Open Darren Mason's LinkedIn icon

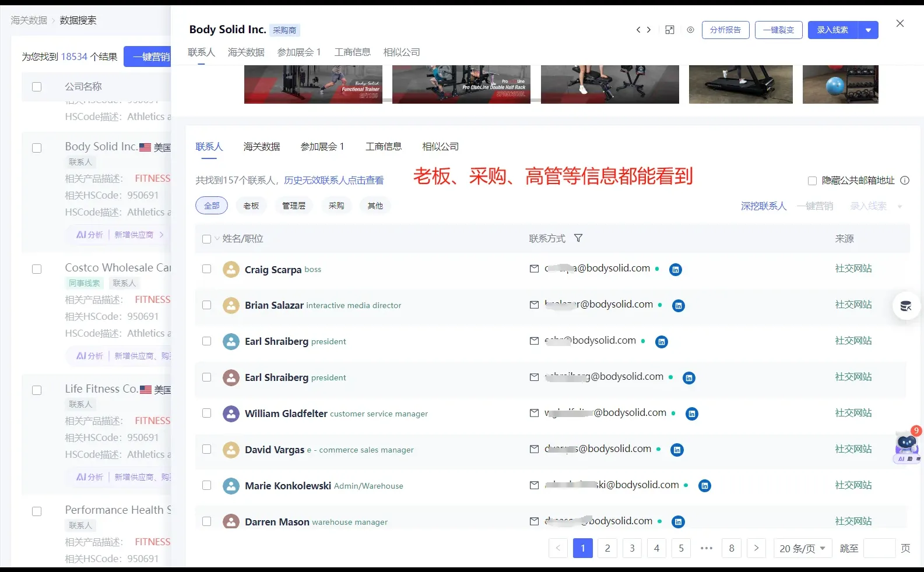coord(678,522)
